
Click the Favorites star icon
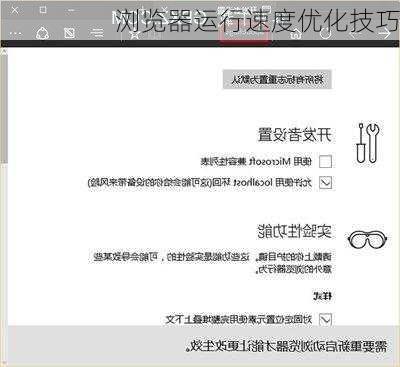(135, 34)
